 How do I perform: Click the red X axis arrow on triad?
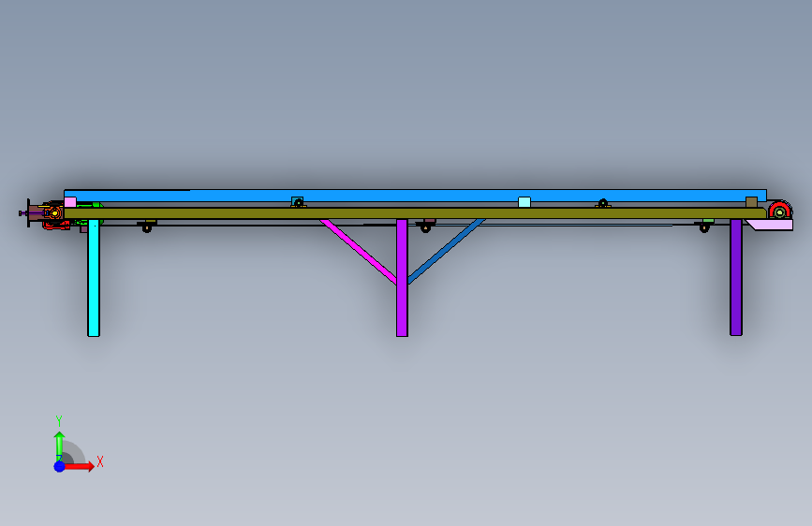79,466
